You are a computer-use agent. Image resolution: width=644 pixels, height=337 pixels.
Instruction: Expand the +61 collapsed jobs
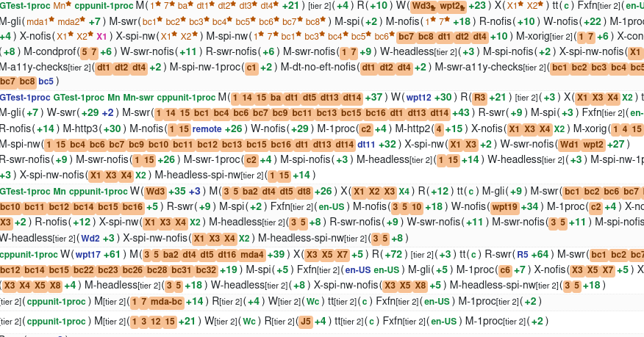pos(112,255)
